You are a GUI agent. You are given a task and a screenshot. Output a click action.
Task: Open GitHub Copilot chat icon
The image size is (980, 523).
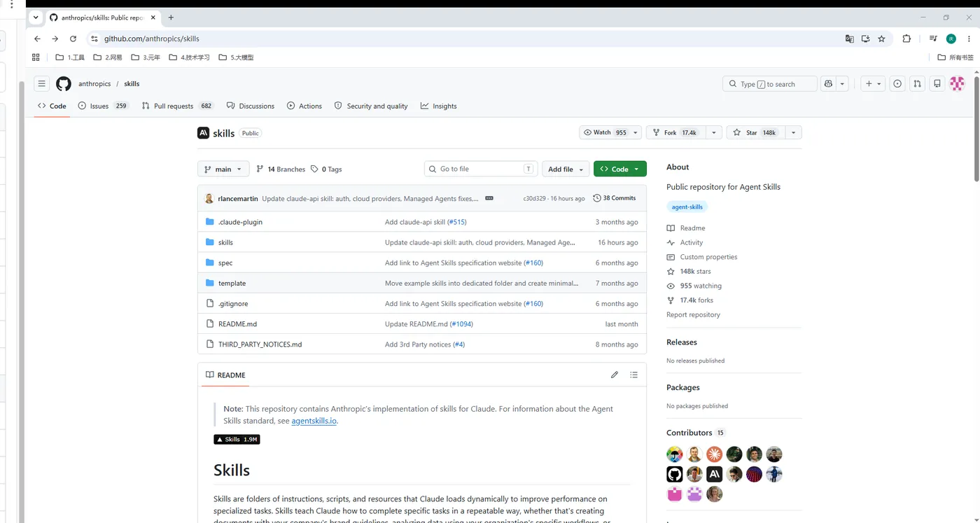click(829, 84)
